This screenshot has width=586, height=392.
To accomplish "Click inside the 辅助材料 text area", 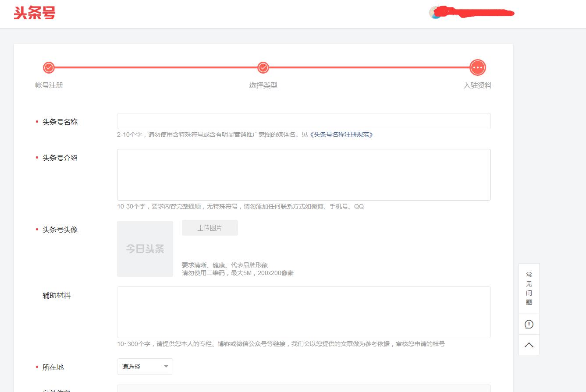I will tap(304, 312).
